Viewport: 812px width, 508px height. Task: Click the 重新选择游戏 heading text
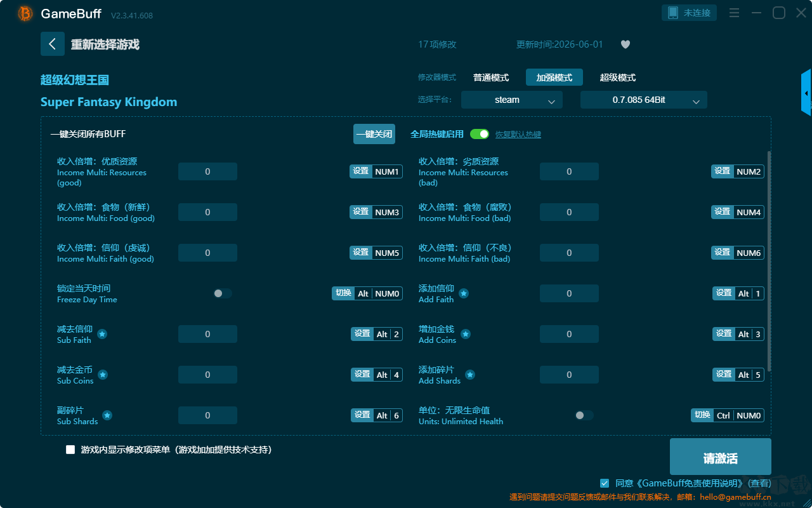tap(105, 44)
